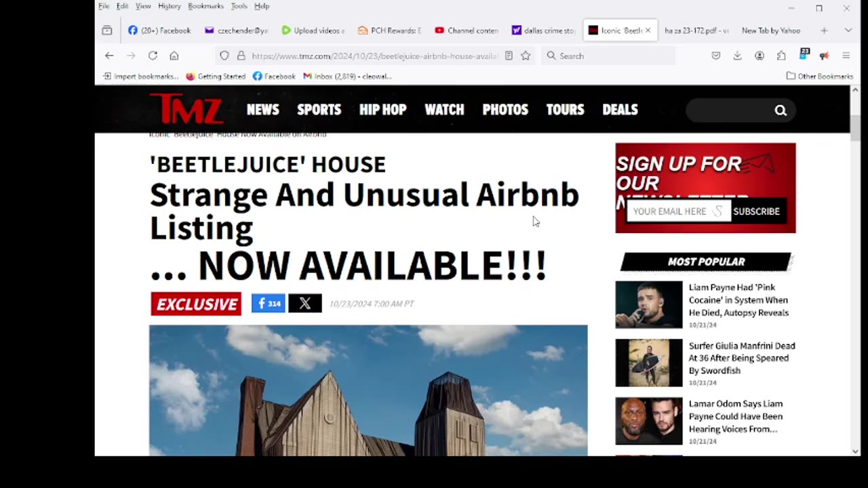Open the Facebook bookmark in toolbar
The width and height of the screenshot is (868, 488).
coord(274,76)
